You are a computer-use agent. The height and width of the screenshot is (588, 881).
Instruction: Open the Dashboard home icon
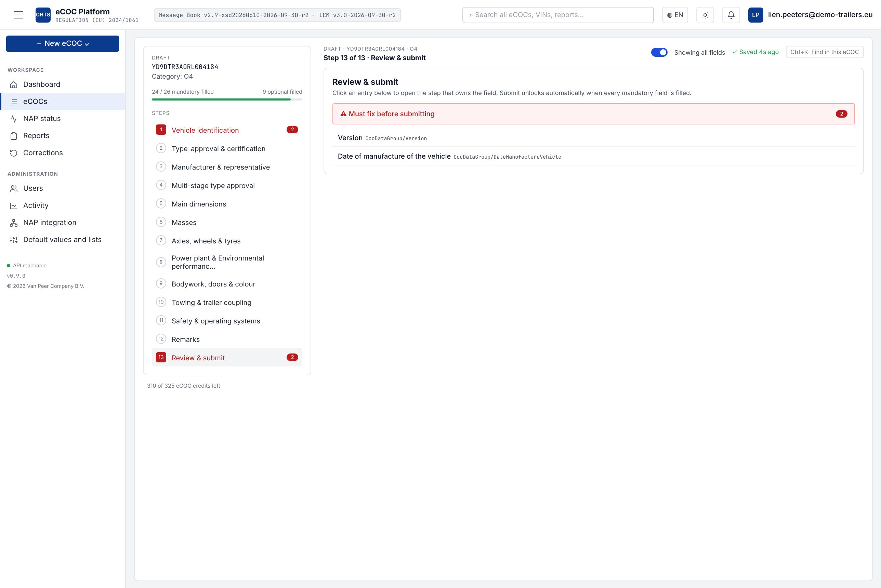(14, 85)
